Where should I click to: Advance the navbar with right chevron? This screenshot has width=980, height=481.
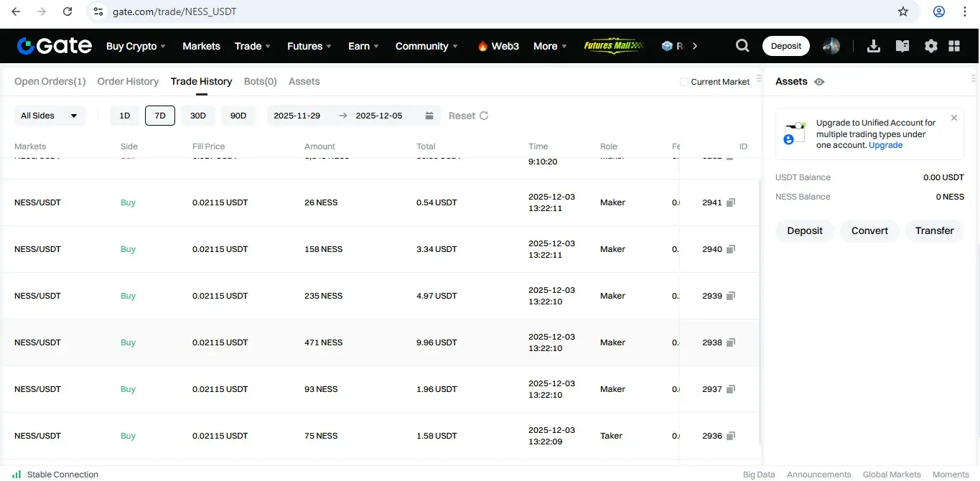pos(694,46)
